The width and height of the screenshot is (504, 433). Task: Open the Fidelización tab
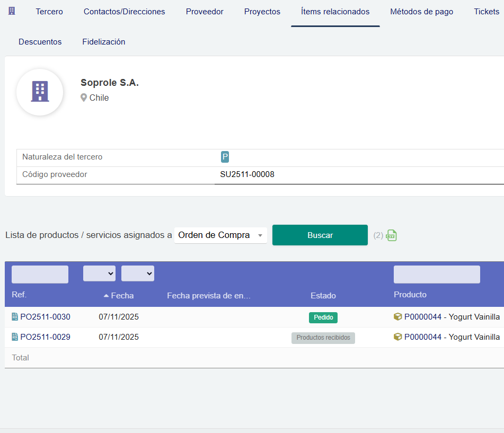click(x=103, y=41)
